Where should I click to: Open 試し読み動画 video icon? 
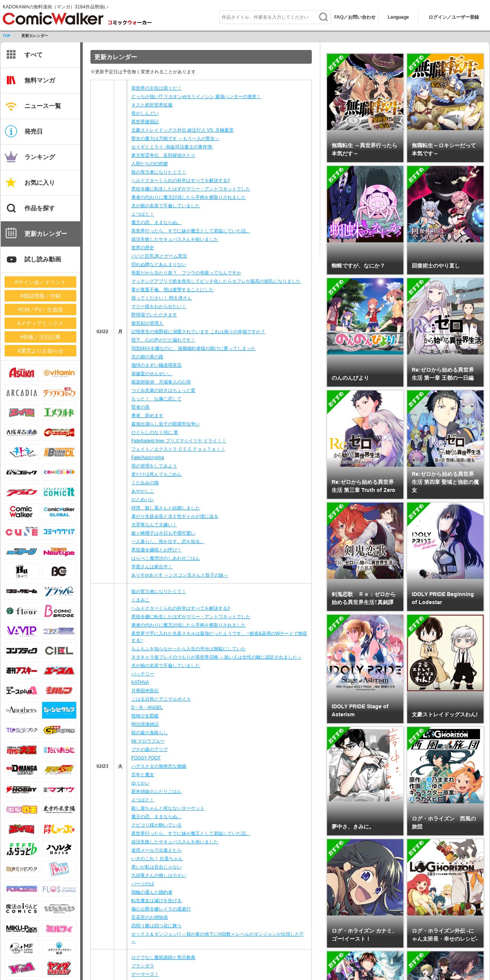(11, 260)
